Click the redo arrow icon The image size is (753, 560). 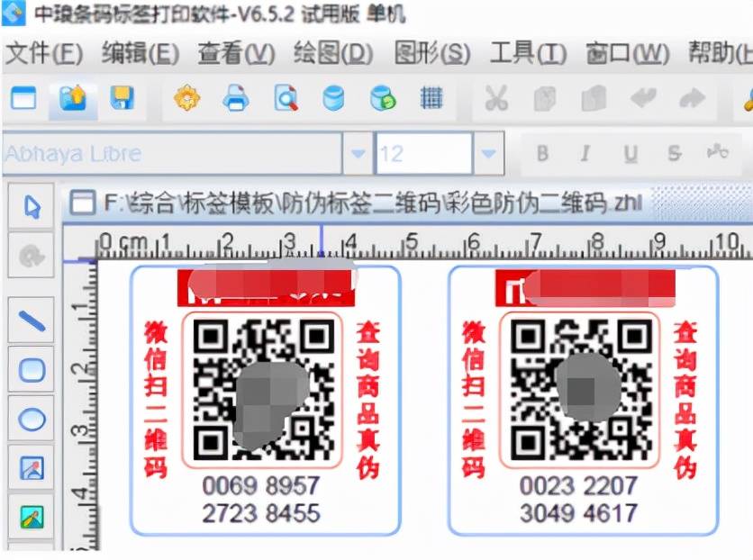point(693,99)
